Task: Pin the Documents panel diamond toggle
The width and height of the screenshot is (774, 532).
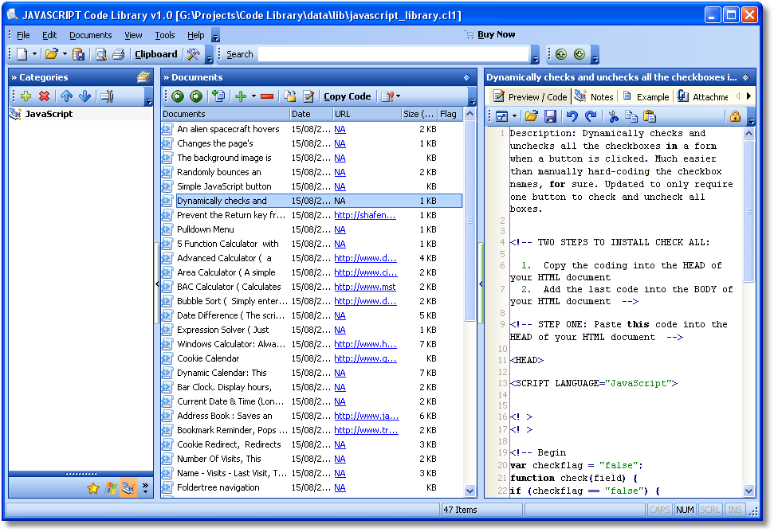Action: pos(467,77)
